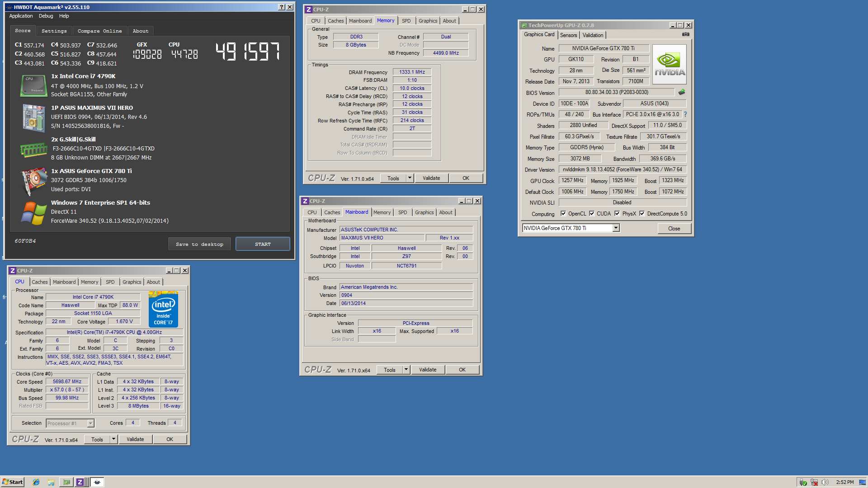Viewport: 868px width, 488px height.
Task: Click the CPU-Z Mainboard window title icon
Action: (x=305, y=201)
